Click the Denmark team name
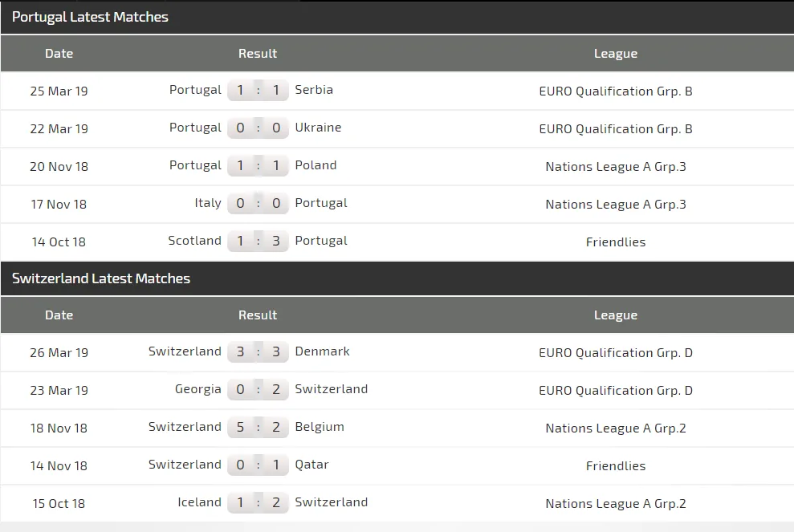 322,351
